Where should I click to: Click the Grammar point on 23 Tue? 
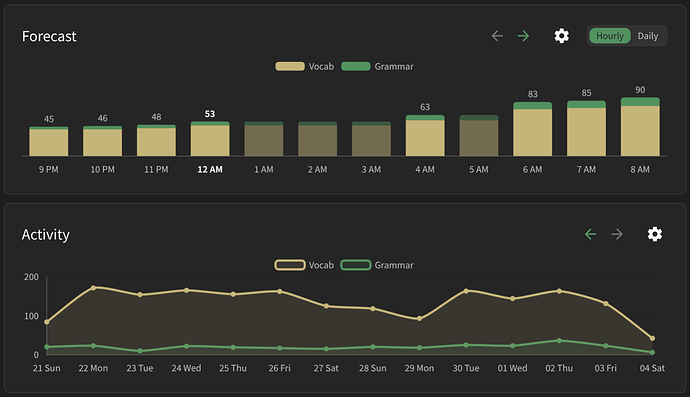[140, 351]
